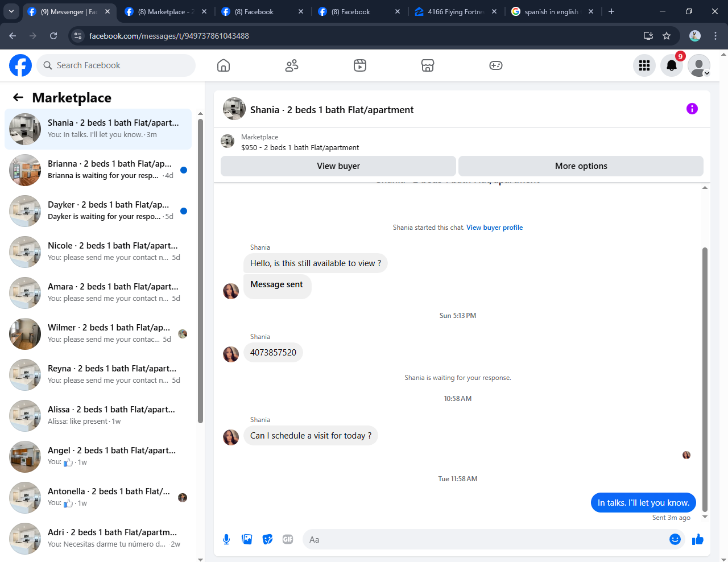Open the notifications bell
728x562 pixels.
672,65
